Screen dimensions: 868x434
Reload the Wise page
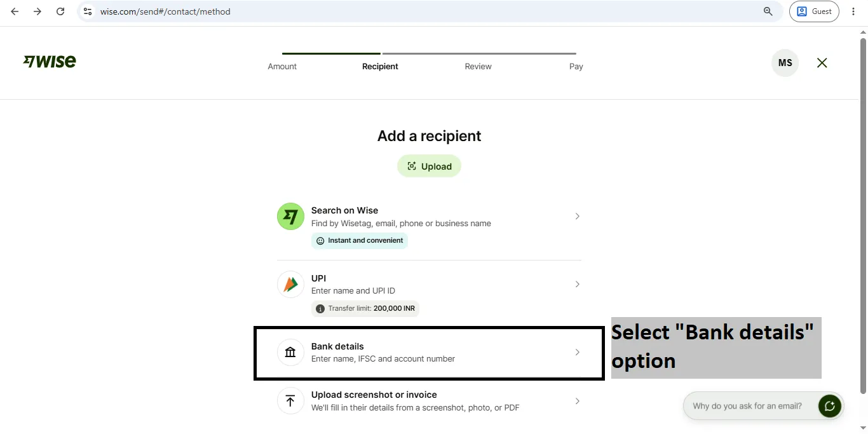pyautogui.click(x=60, y=11)
